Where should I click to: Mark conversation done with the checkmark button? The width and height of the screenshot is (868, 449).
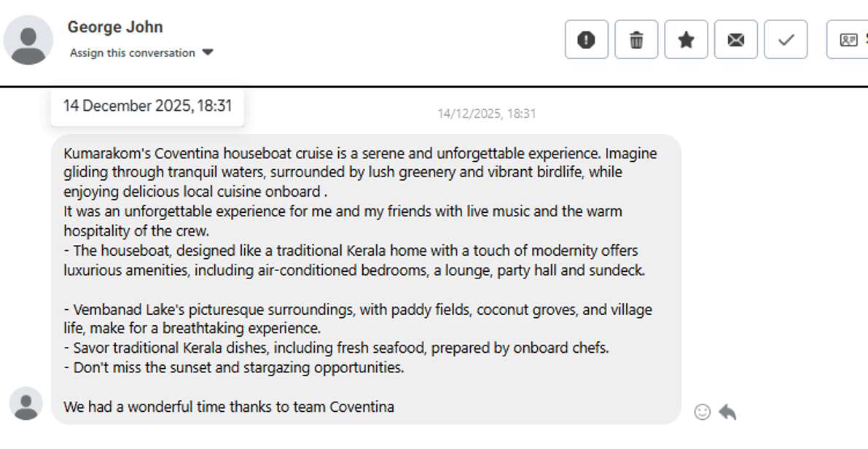tap(786, 40)
